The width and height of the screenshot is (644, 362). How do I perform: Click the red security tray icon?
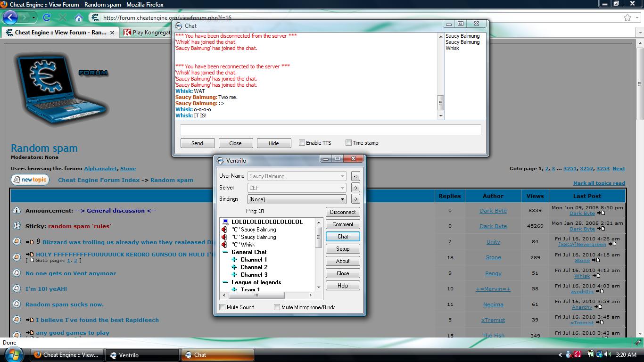pos(578,354)
